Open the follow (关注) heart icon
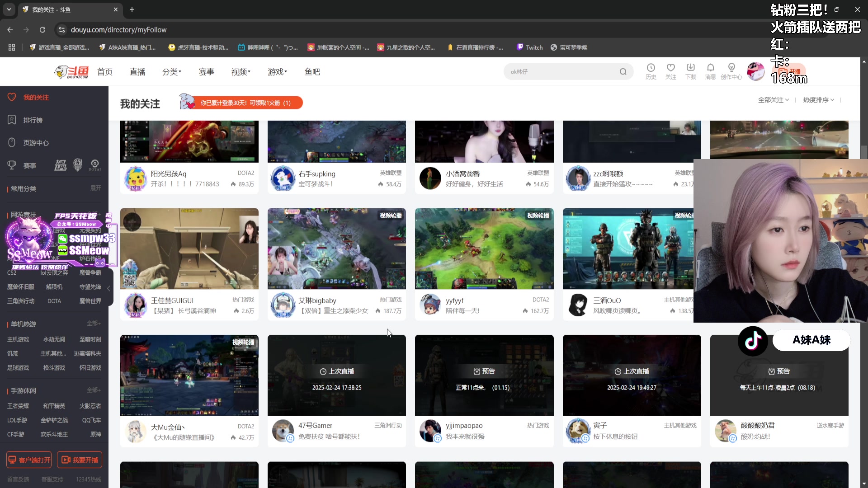 point(671,71)
